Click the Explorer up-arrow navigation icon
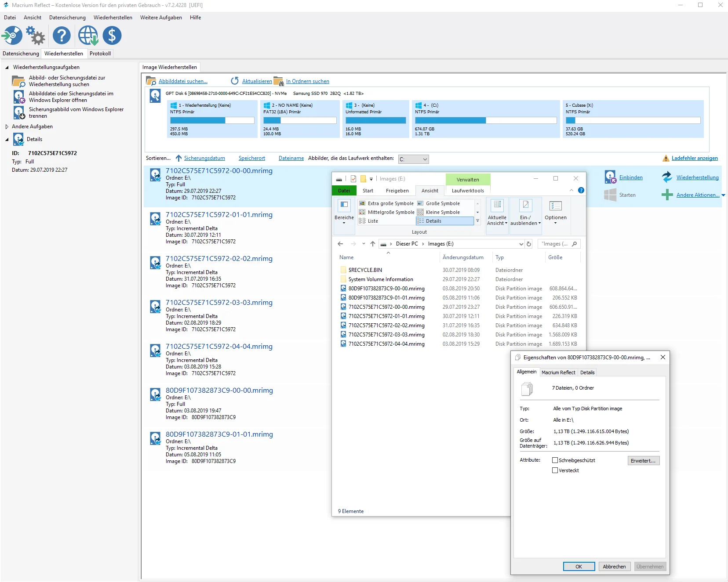 373,244
